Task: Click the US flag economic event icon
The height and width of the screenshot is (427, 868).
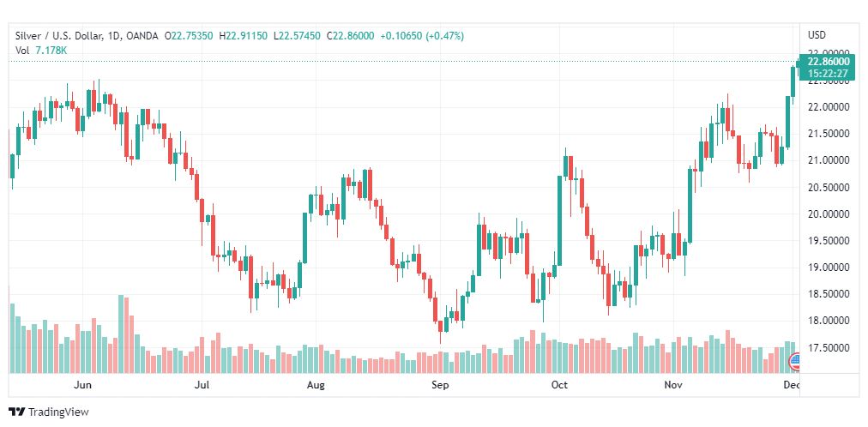Action: click(794, 359)
